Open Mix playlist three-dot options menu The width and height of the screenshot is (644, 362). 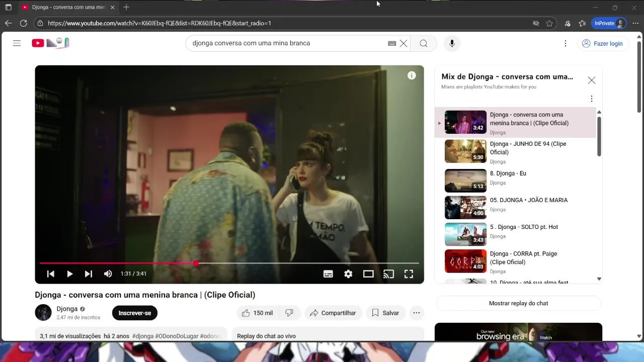coord(592,99)
